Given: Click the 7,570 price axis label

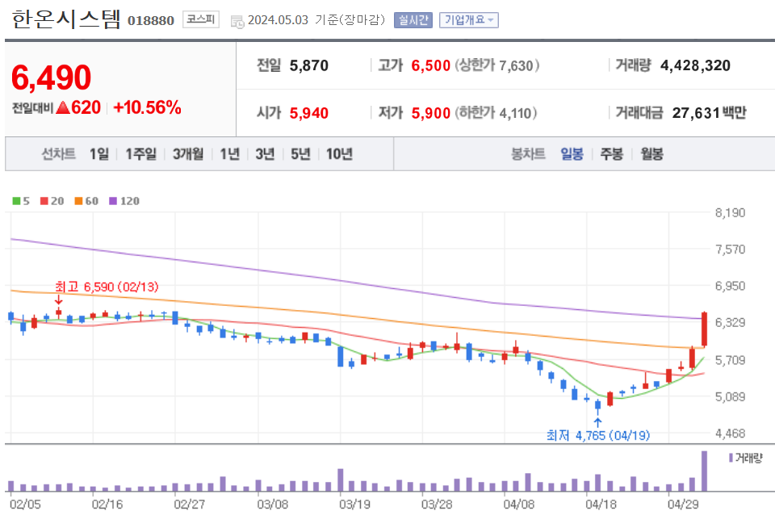Looking at the screenshot, I should point(730,249).
